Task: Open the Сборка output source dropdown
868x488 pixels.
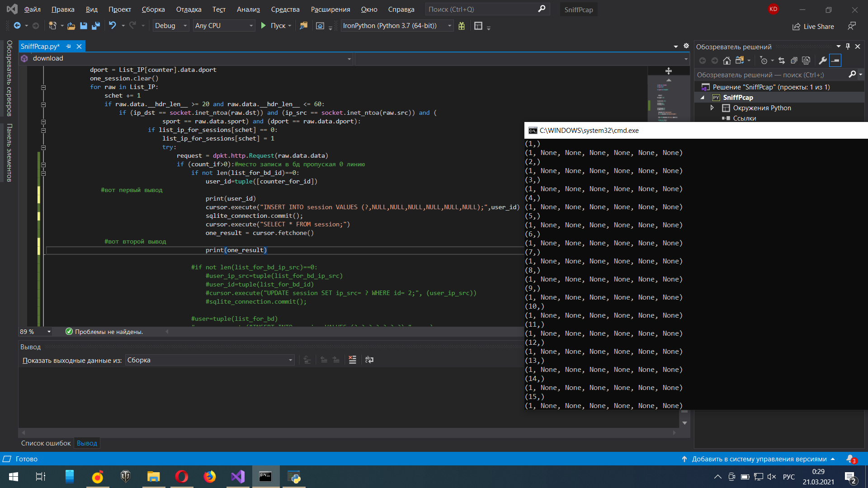Action: [210, 360]
